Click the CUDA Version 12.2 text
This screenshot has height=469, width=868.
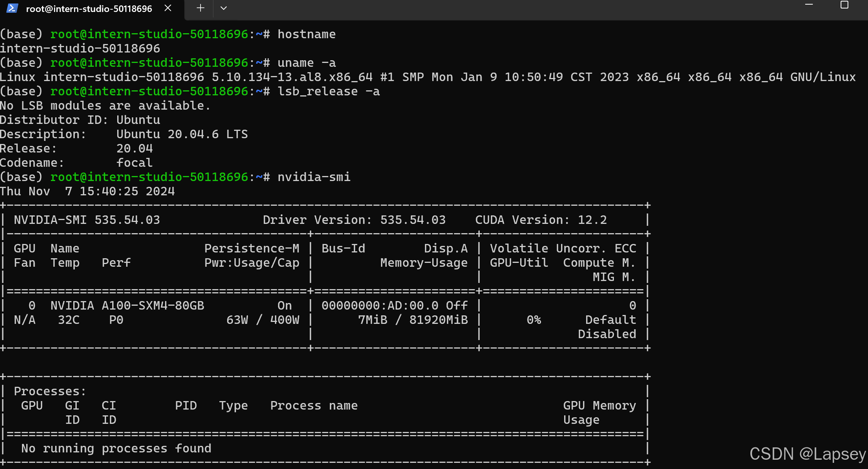tap(541, 220)
